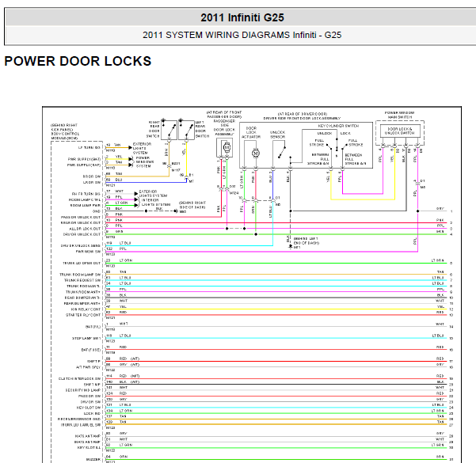Click the 'ROOM LAMP CTRL' pin label
This screenshot has height=463, width=476.
[x=85, y=199]
